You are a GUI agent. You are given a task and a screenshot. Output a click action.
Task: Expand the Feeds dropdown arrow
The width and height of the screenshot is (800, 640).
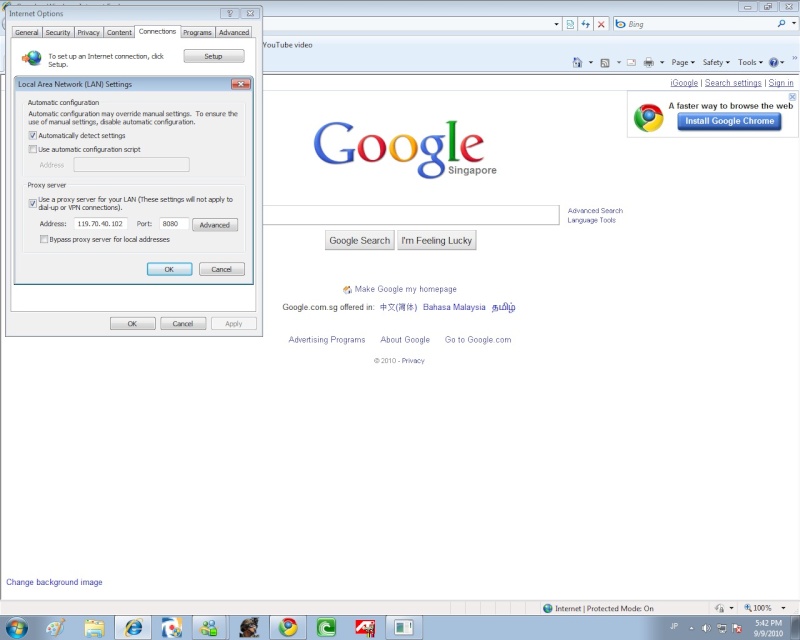point(619,62)
